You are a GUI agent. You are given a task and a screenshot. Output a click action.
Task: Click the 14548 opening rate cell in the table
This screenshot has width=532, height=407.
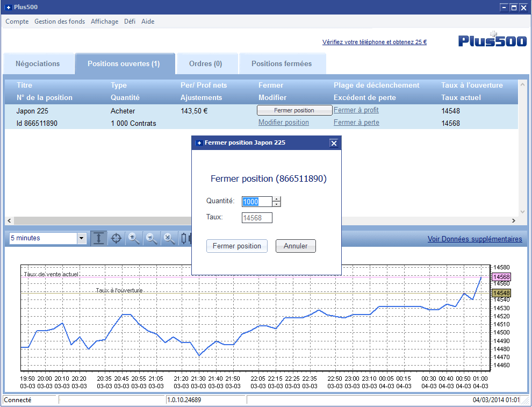pyautogui.click(x=450, y=111)
